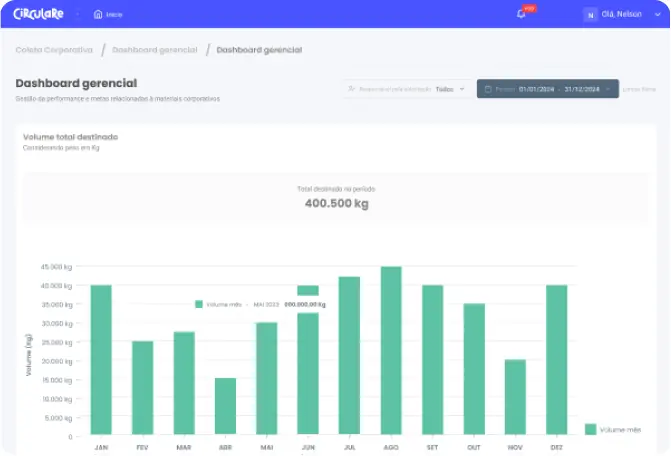Click the JUL bar in the chart

coord(349,355)
